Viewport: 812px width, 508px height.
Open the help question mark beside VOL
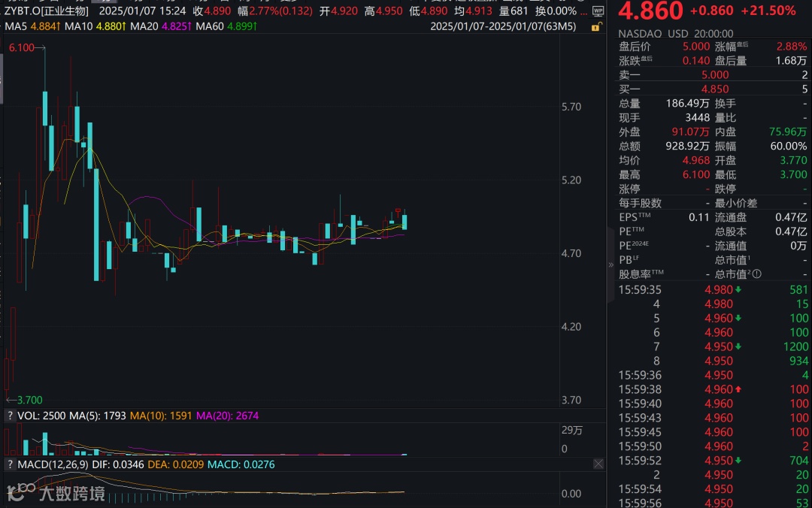pyautogui.click(x=9, y=416)
